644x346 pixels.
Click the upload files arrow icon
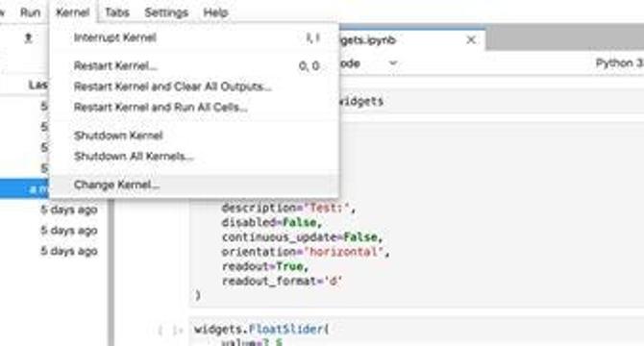(28, 38)
